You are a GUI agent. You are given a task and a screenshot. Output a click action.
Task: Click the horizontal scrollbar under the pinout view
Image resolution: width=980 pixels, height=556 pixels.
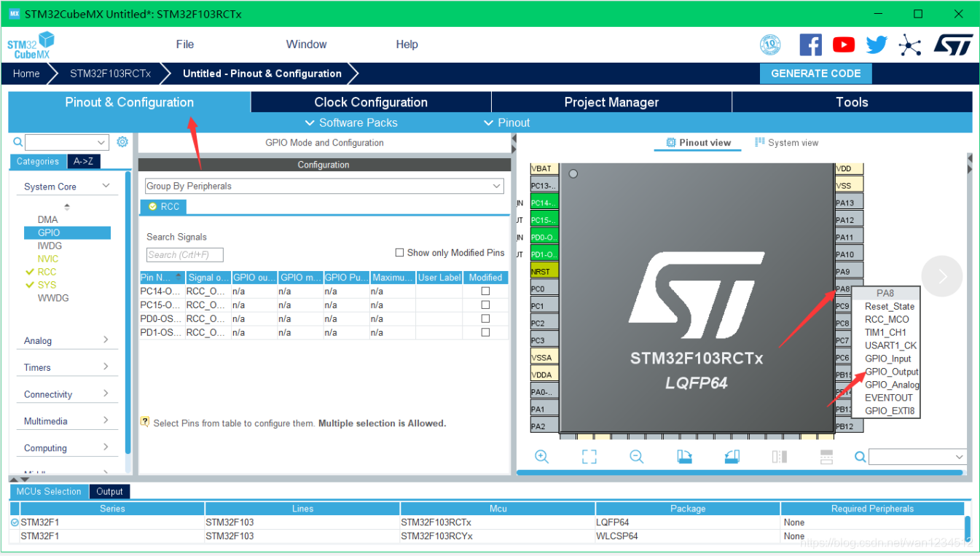[739, 472]
